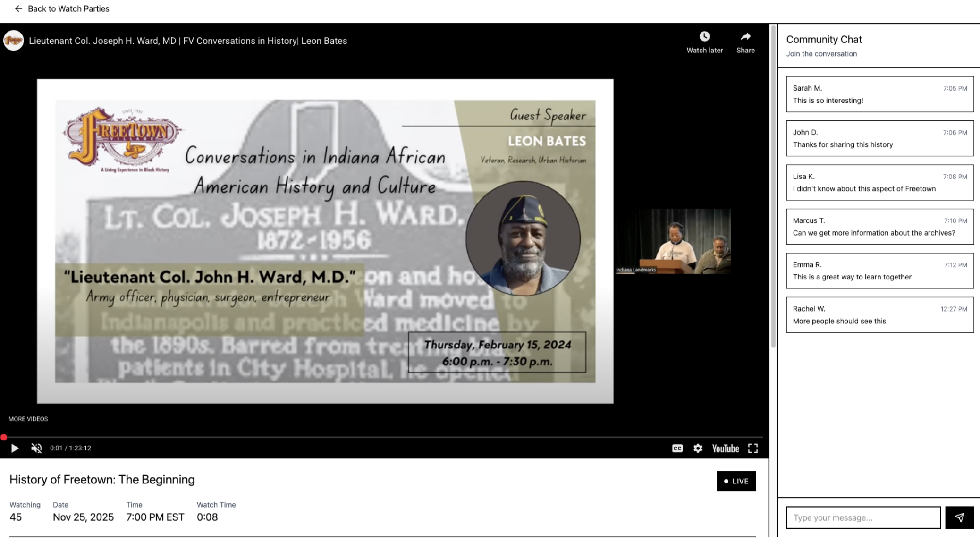Click MORE VIDEOS label

(x=28, y=419)
